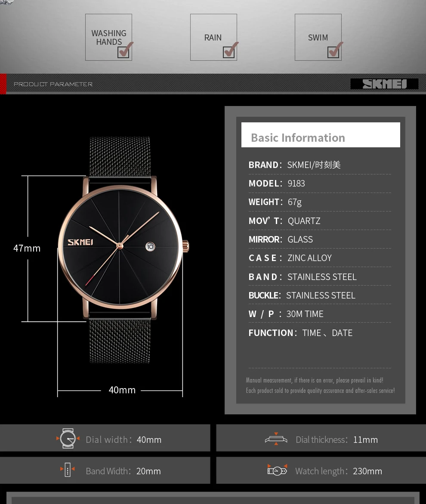
Task: Click the checkmark in the Rain box
Action: coord(230,50)
